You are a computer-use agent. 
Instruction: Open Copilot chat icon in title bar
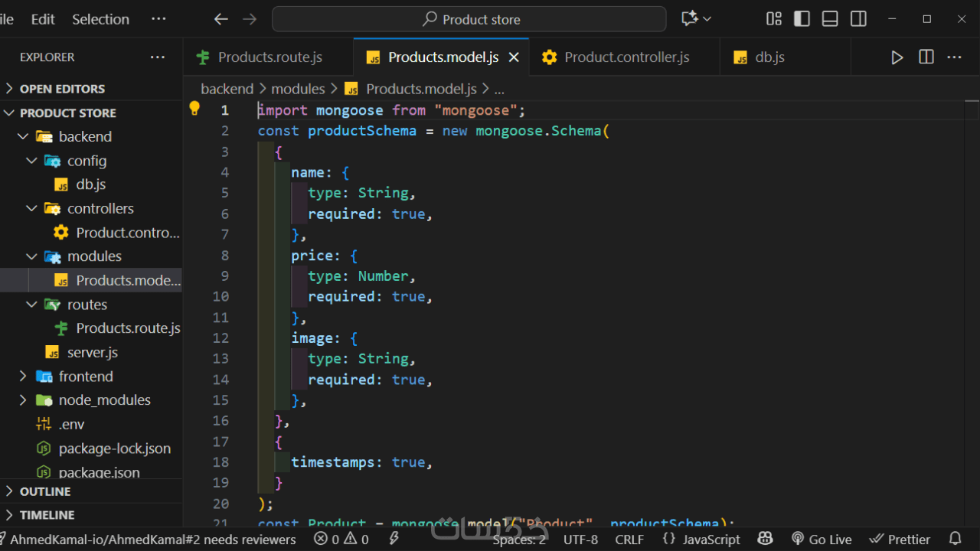point(689,19)
